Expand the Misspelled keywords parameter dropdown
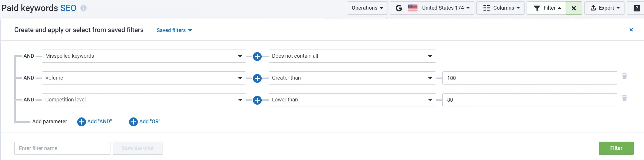The image size is (644, 160). 144,56
